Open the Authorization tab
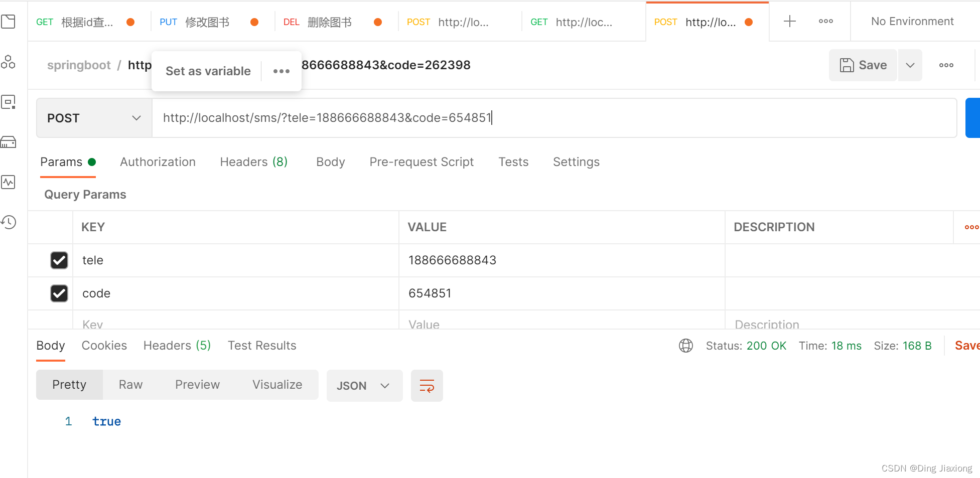Image resolution: width=980 pixels, height=478 pixels. coord(158,162)
